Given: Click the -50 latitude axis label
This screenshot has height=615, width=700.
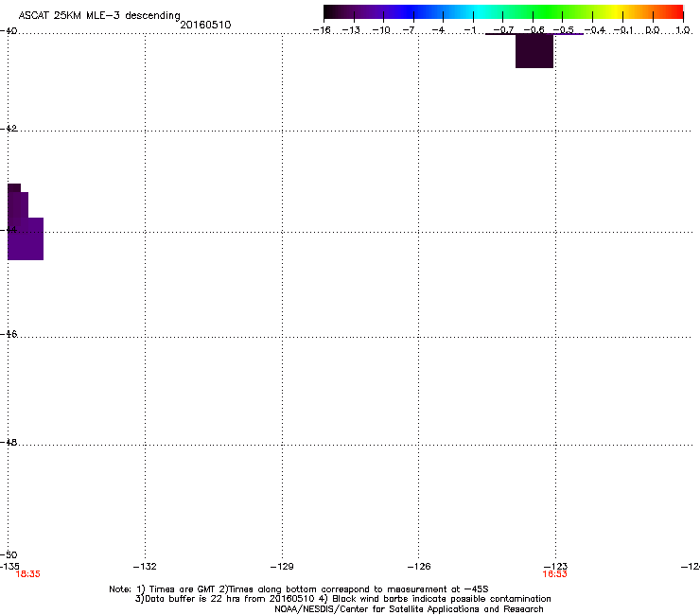Looking at the screenshot, I should [9, 554].
